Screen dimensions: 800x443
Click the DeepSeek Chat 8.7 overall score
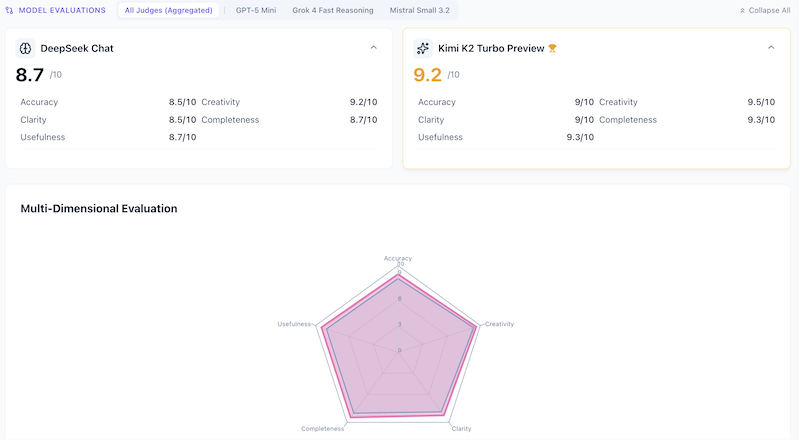(30, 74)
